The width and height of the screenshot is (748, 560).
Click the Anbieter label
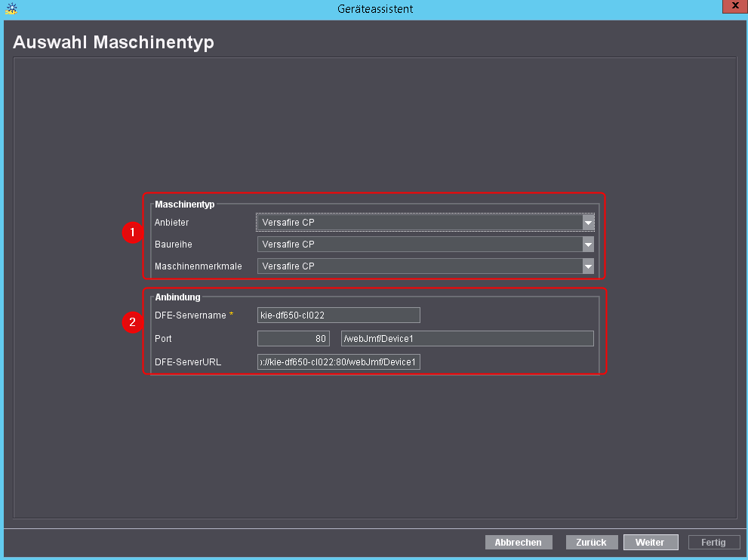coord(172,223)
